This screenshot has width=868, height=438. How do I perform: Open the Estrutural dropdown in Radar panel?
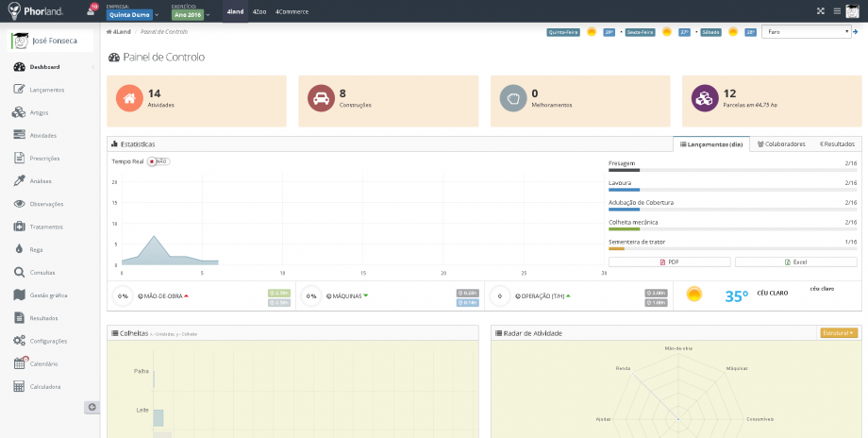pyautogui.click(x=838, y=333)
